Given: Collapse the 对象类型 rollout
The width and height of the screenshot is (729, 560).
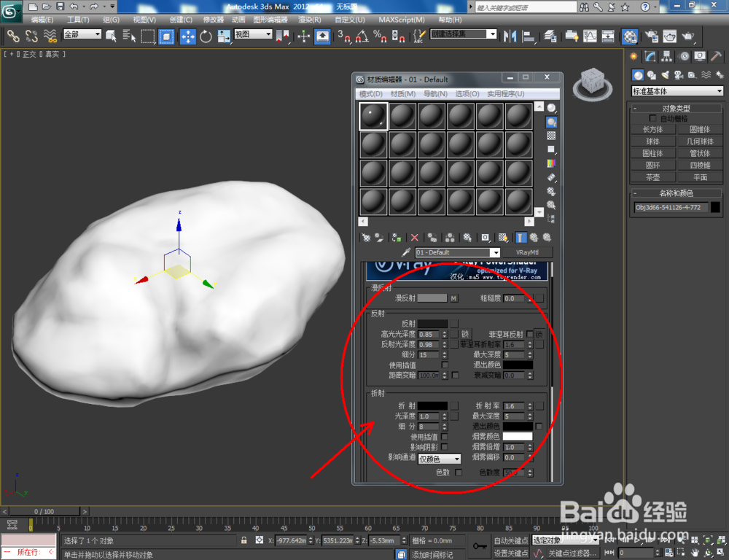Looking at the screenshot, I should click(x=677, y=108).
